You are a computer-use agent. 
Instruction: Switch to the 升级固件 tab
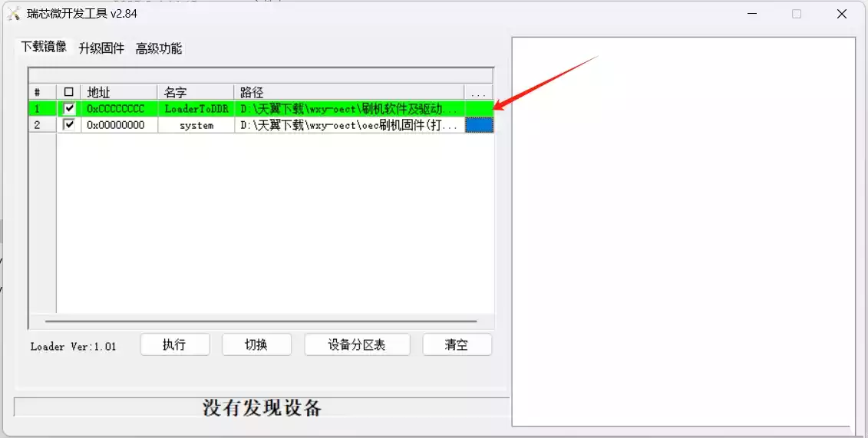(x=101, y=48)
